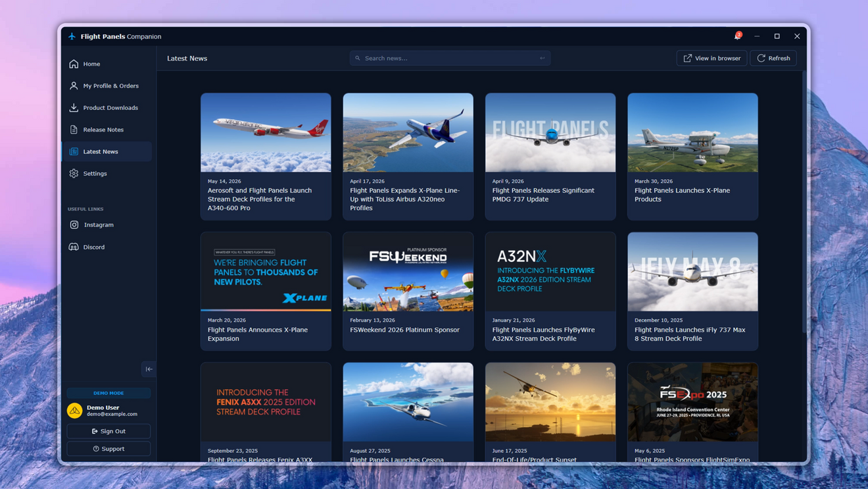The image size is (868, 489).
Task: Open the Instagram link label
Action: [x=99, y=224]
